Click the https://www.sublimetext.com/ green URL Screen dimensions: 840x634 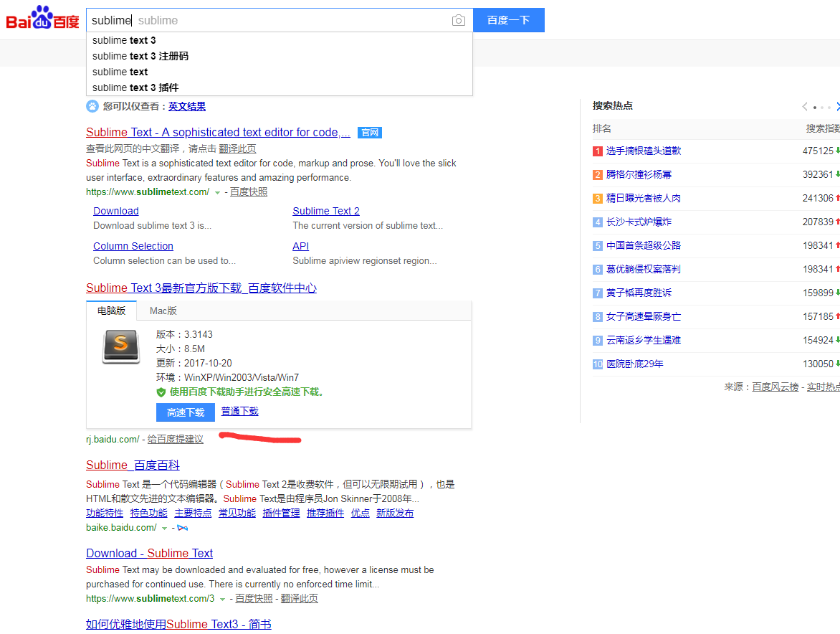pyautogui.click(x=148, y=192)
